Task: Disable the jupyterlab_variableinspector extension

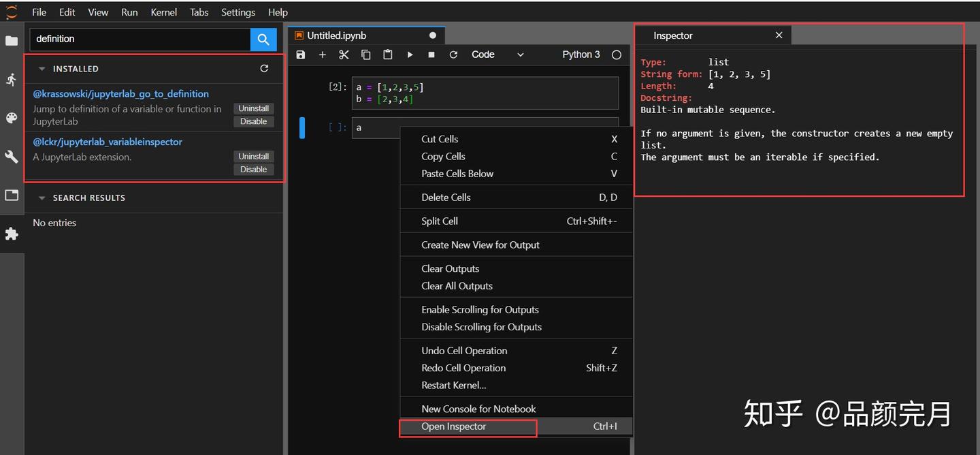Action: pos(253,169)
